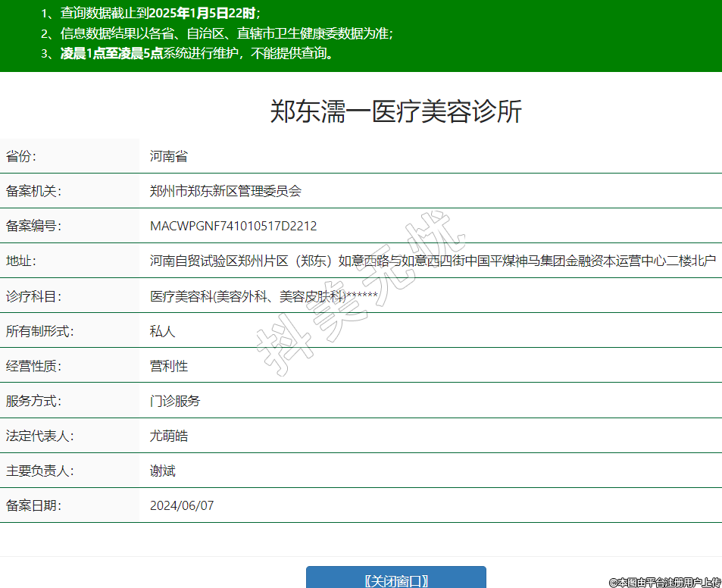Click the 诊疗科目 field label
The width and height of the screenshot is (722, 588).
point(33,296)
